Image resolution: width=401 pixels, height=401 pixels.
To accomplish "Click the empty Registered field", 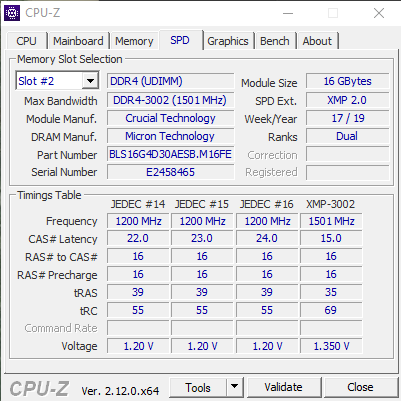I will [347, 172].
